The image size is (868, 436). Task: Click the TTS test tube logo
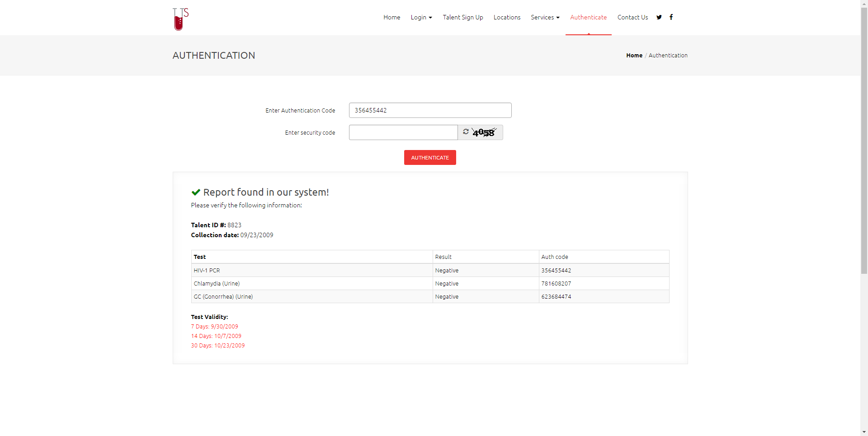(180, 19)
